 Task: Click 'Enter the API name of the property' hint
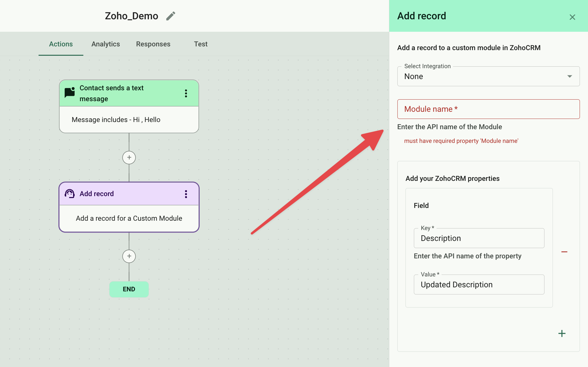click(x=468, y=256)
